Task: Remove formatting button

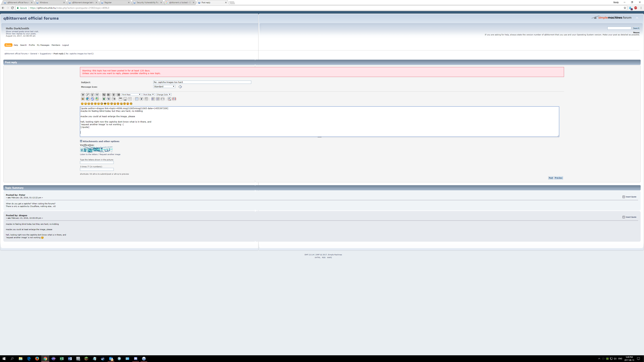Action: pos(170,99)
